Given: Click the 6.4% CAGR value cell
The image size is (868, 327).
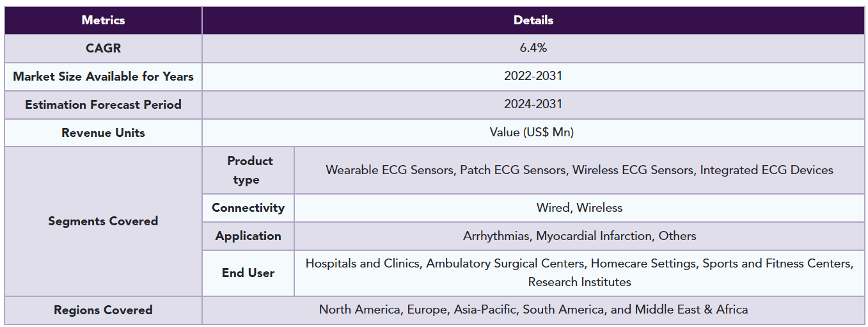Looking at the screenshot, I should click(x=533, y=48).
